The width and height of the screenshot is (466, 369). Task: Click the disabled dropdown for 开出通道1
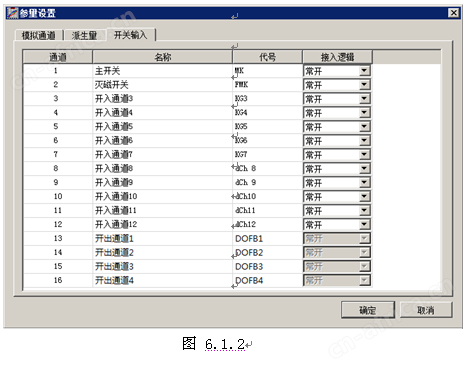pyautogui.click(x=337, y=239)
